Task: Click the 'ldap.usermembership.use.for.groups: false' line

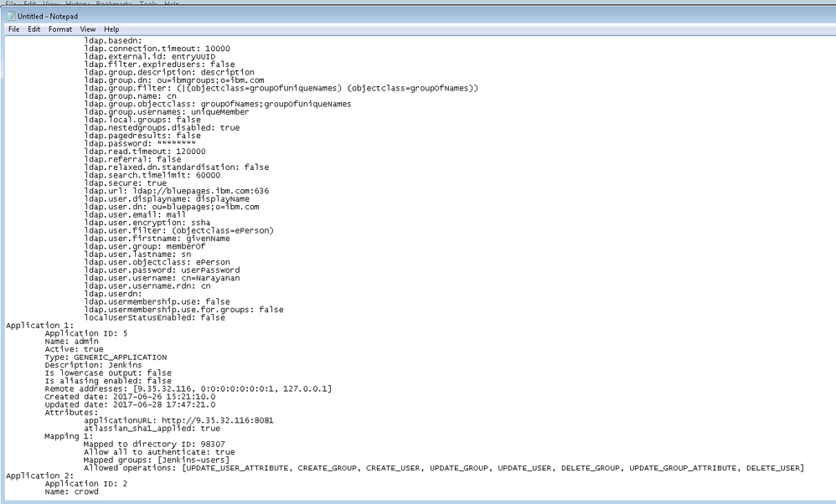Action: 183,310
